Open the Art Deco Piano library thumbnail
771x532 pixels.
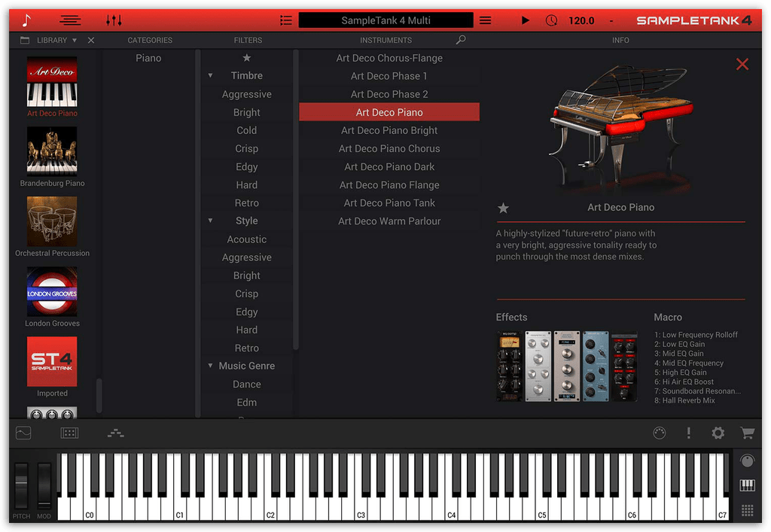click(52, 81)
